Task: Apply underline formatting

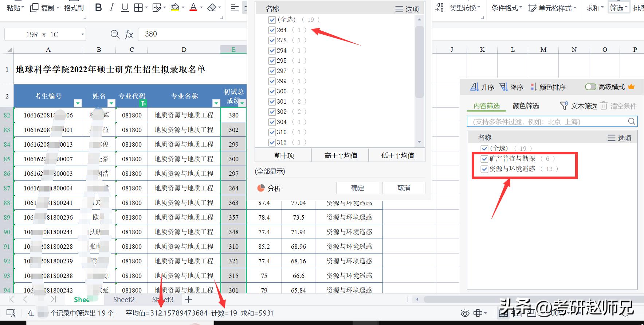Action: (x=125, y=8)
